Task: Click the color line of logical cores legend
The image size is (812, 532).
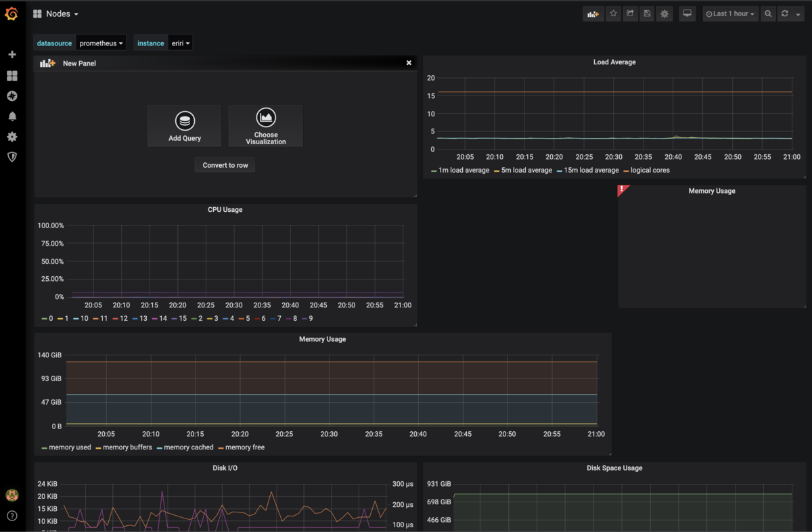Action: [x=627, y=171]
